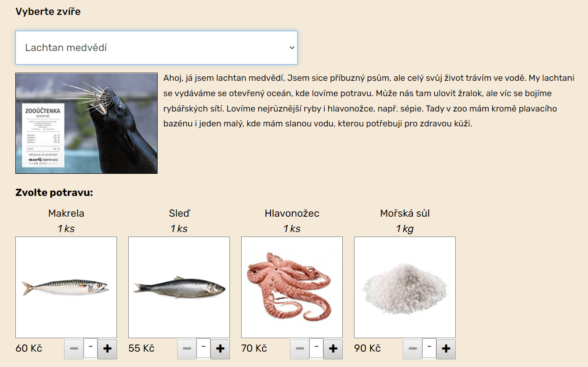Click the Hlavonožec food label
The image size is (588, 367).
point(292,213)
